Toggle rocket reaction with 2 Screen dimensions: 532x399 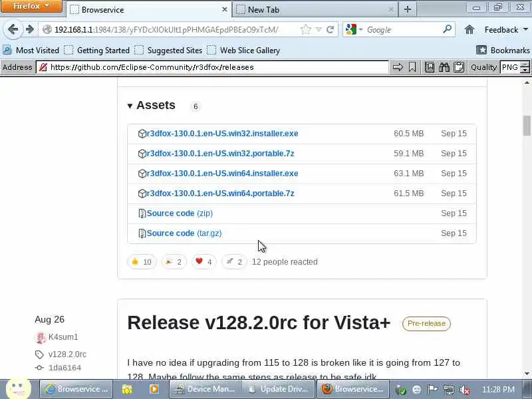coord(235,261)
